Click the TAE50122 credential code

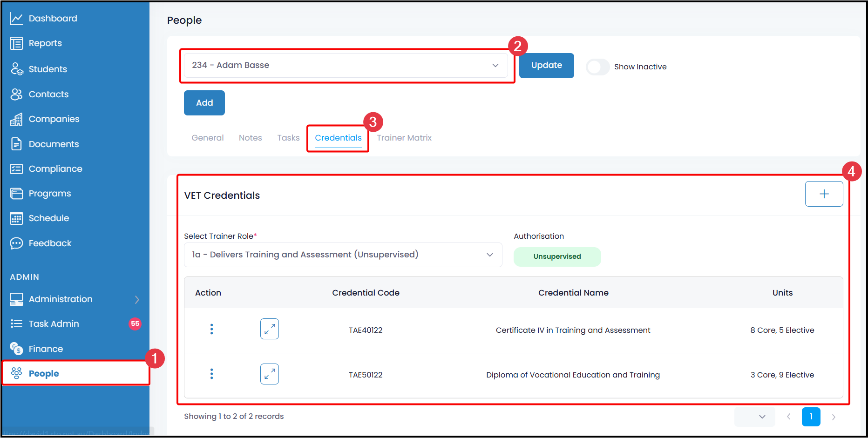pos(366,375)
